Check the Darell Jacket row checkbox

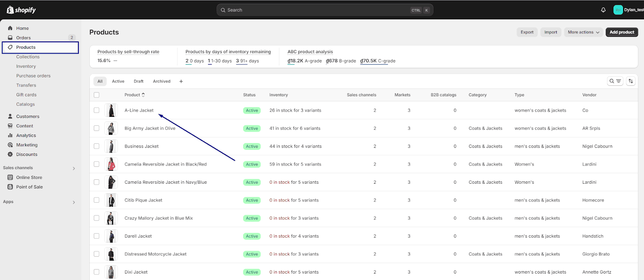(97, 236)
